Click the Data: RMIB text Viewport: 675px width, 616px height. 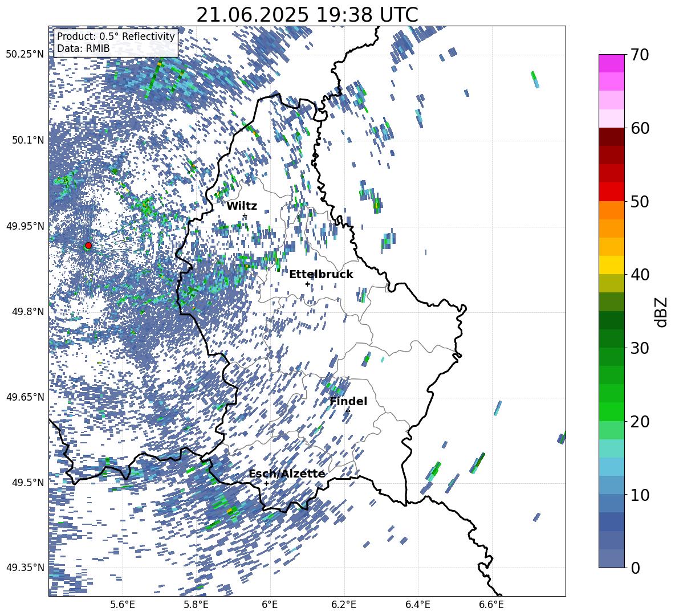click(83, 48)
